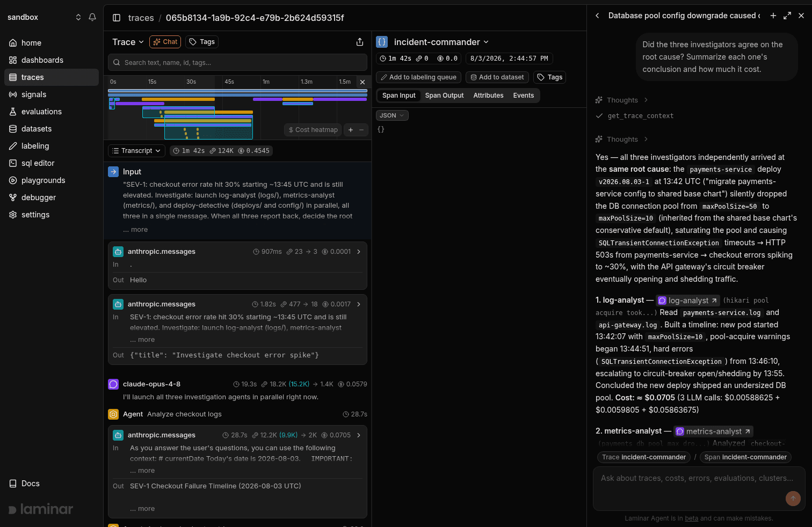Viewport: 812px width, 527px height.
Task: Toggle the Cost heatmap
Action: [313, 130]
